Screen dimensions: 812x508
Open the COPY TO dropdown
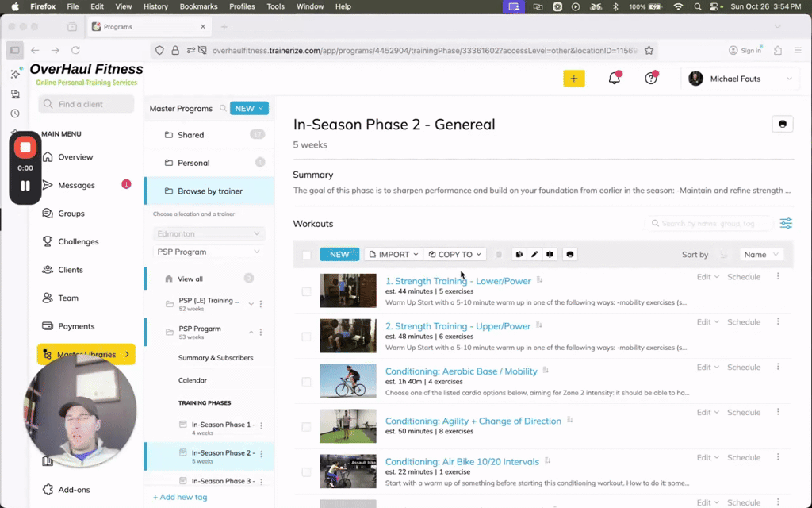click(454, 255)
